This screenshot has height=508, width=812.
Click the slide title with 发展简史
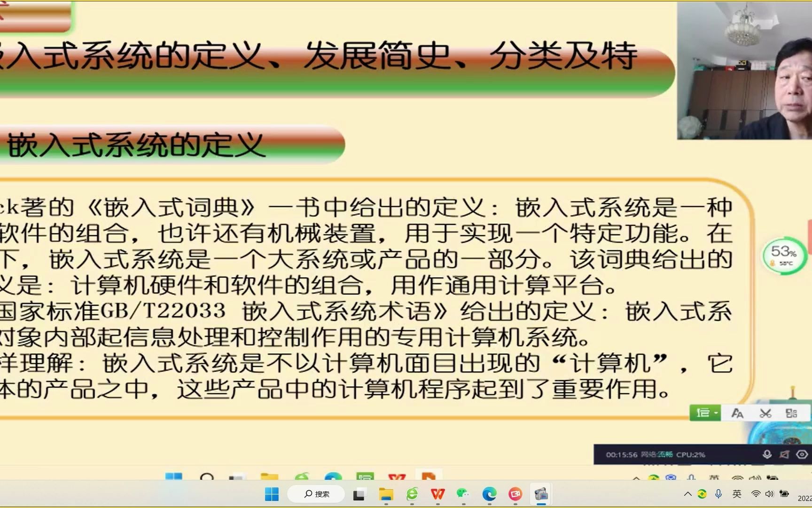[x=319, y=56]
